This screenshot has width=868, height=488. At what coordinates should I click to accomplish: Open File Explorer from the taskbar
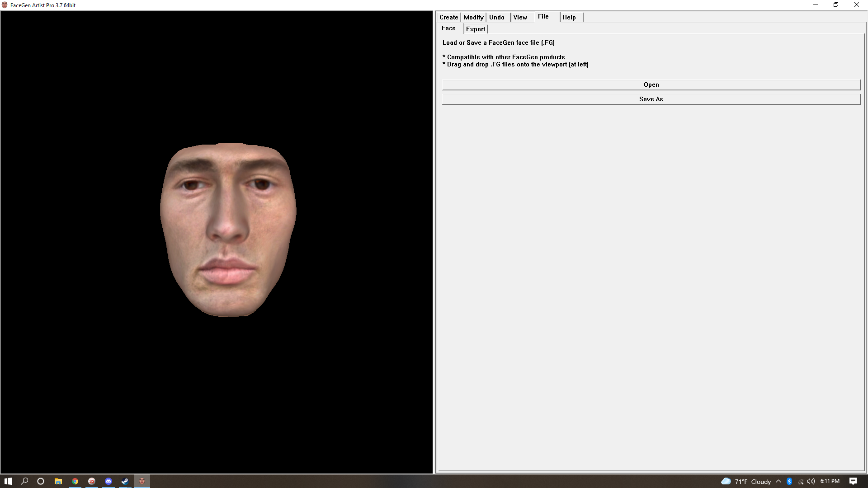click(x=58, y=481)
